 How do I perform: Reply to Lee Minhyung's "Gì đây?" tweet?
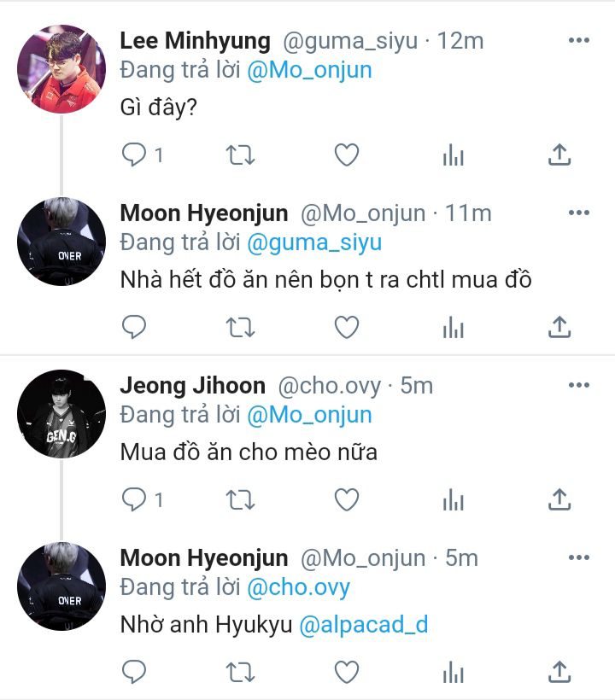[134, 155]
